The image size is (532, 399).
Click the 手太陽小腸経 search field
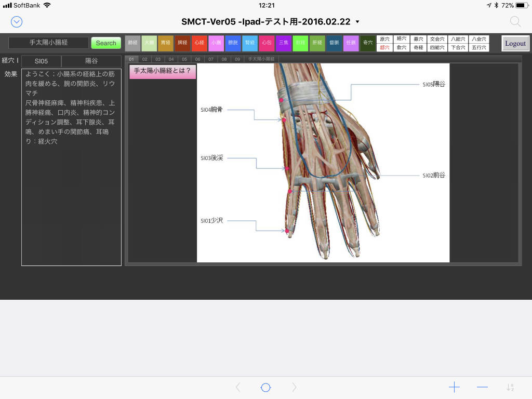pyautogui.click(x=49, y=43)
